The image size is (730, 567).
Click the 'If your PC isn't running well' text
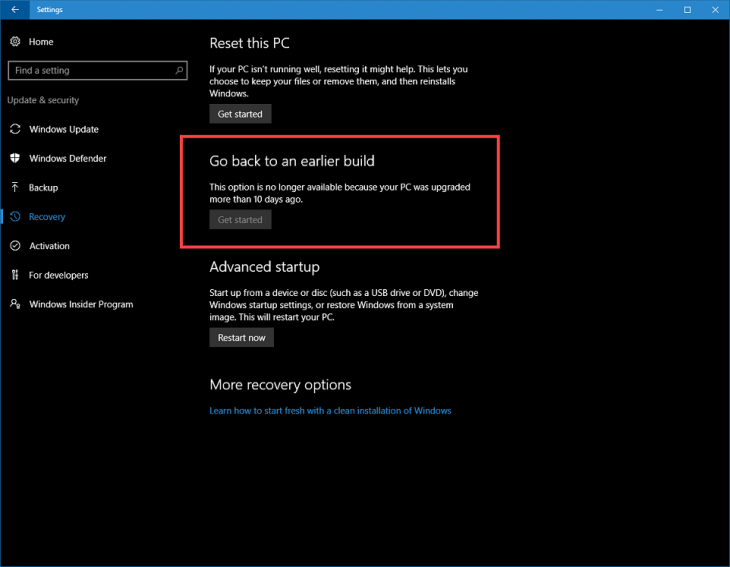pos(338,81)
